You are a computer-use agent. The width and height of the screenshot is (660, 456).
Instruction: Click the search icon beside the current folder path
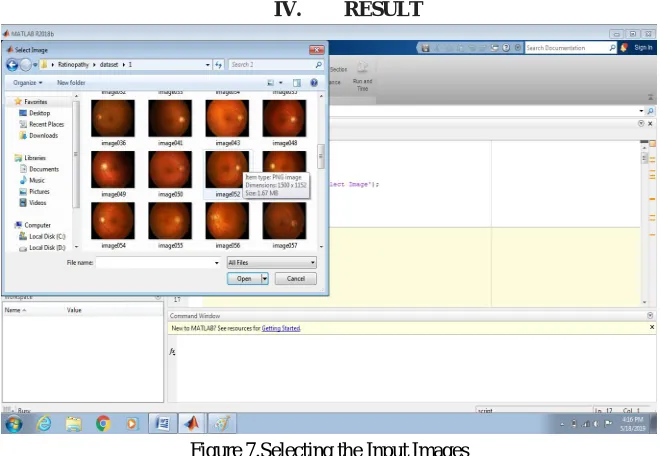[x=650, y=111]
